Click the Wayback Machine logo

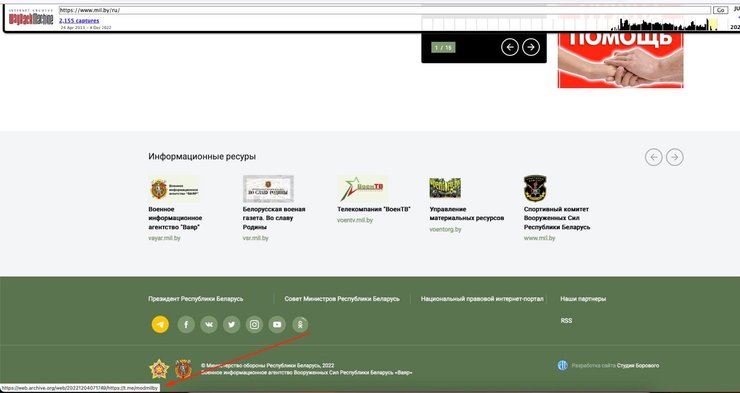[31, 17]
